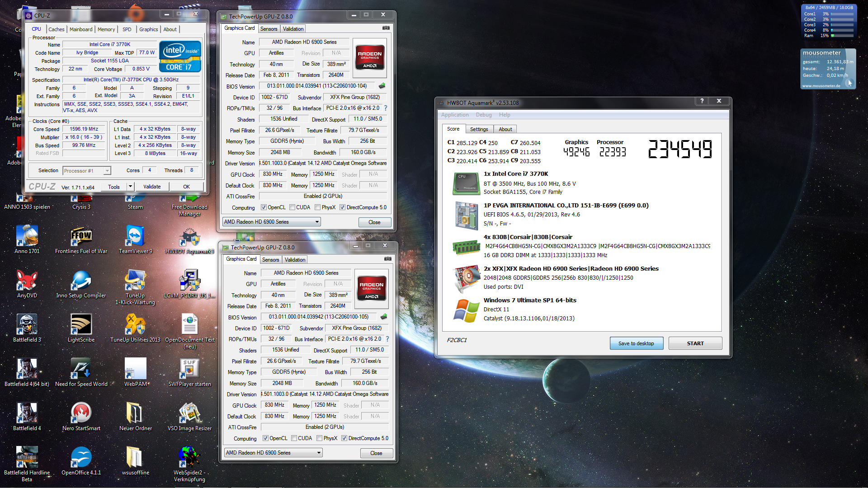The image size is (868, 488).
Task: Launch TeamViewer 9 desktop icon
Action: [136, 239]
